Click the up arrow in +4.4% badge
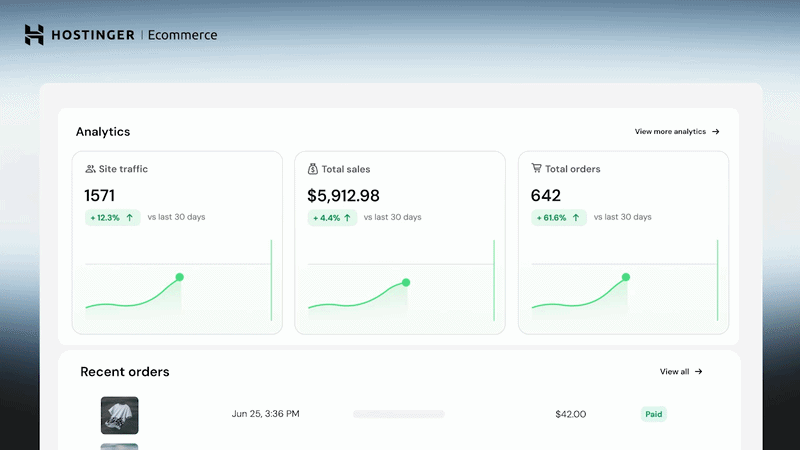Screen dimensions: 800x450 347,217
